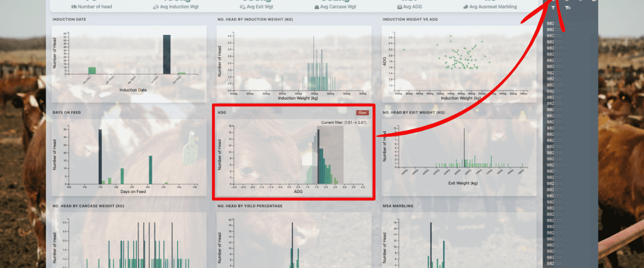Click the icon beside Avg Carcase Wgt

coord(317,7)
